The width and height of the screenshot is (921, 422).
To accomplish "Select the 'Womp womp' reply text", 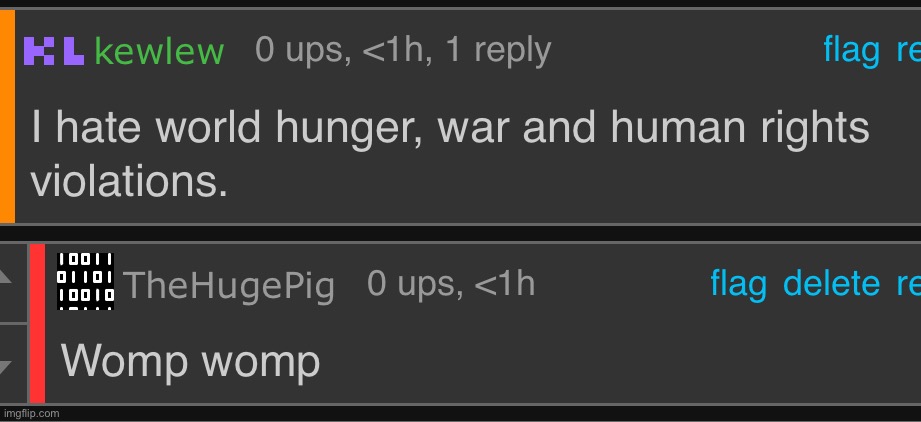I will [x=190, y=361].
